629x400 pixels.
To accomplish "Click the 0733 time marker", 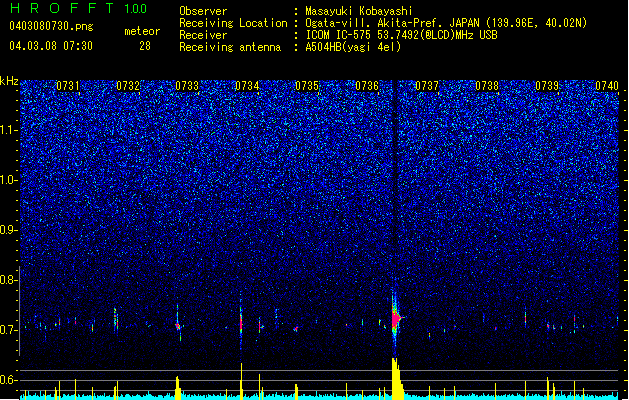I will 187,86.
